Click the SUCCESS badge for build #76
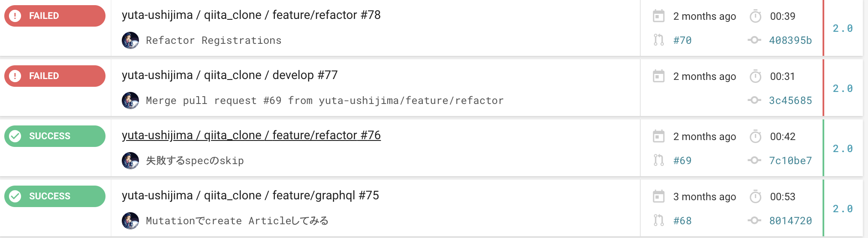The height and width of the screenshot is (238, 868). 54,136
